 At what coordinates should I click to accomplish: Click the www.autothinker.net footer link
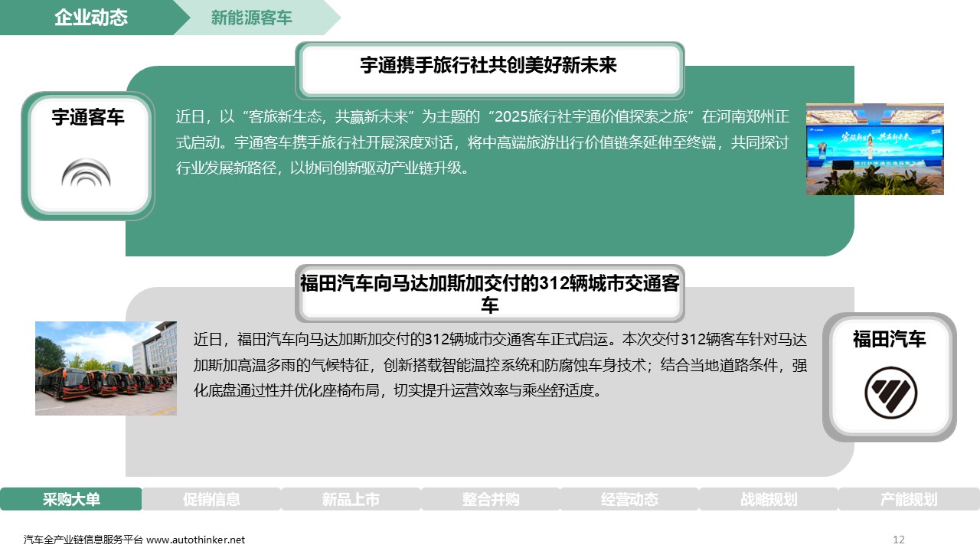point(196,540)
